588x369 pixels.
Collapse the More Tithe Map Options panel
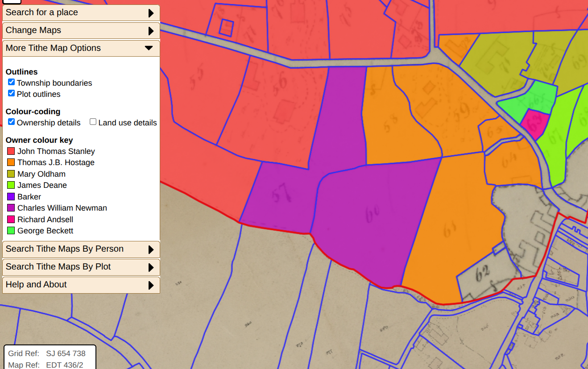pos(81,48)
